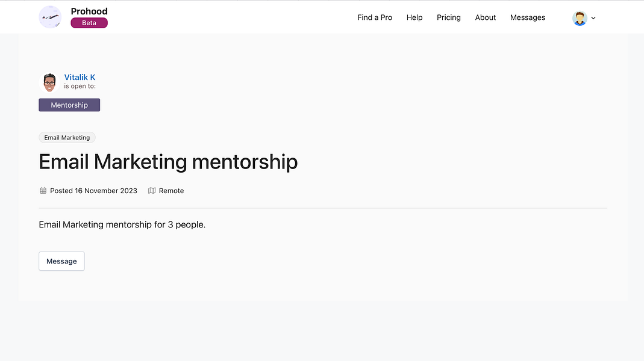Expand the profile dropdown chevron
Viewport: 644px width, 361px height.
pos(593,18)
